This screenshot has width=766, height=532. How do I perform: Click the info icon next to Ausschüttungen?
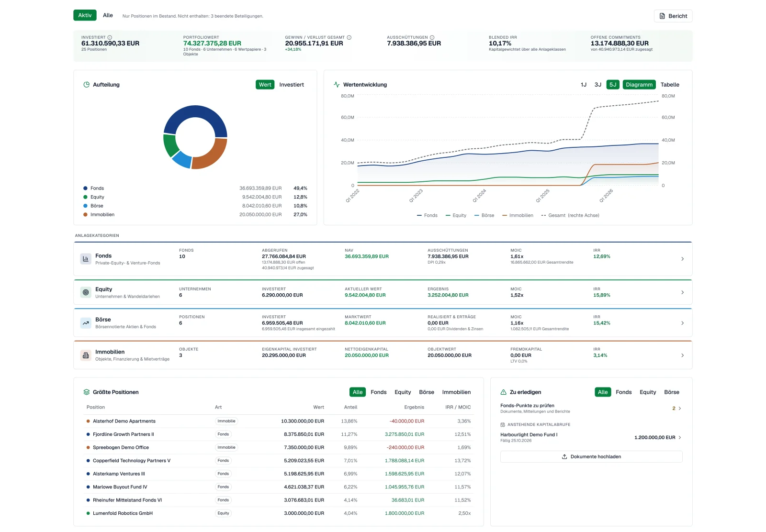pos(432,37)
